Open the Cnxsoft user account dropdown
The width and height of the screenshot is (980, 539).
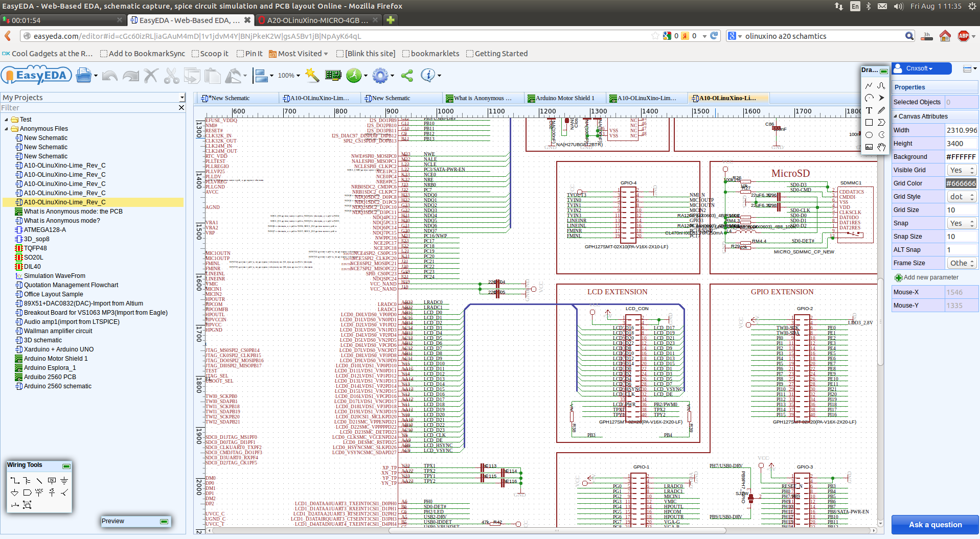coord(922,68)
